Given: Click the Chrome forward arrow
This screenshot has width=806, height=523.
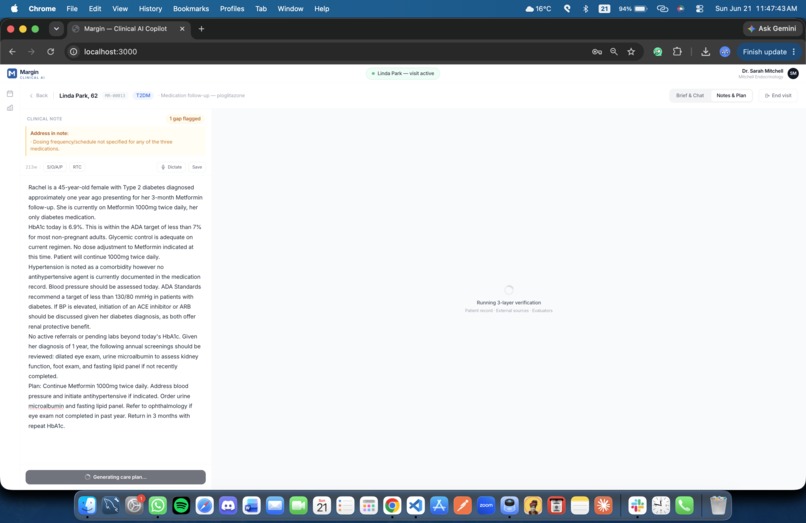Looking at the screenshot, I should pyautogui.click(x=31, y=51).
